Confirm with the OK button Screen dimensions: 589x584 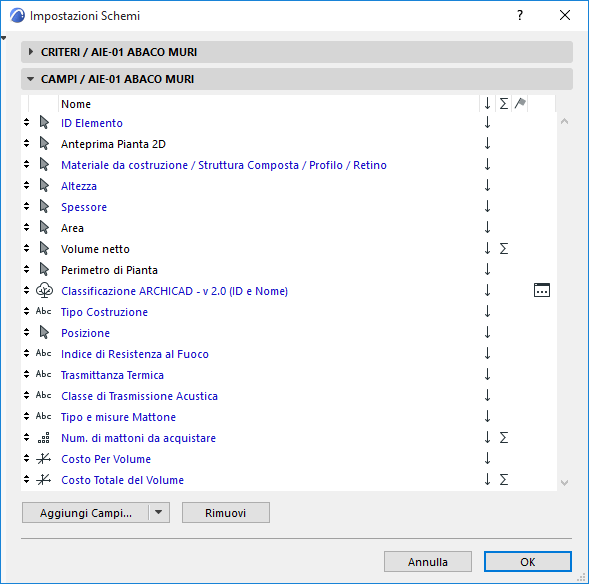click(528, 561)
